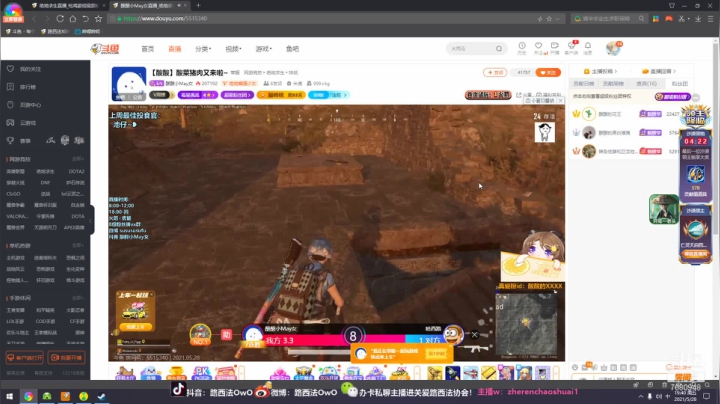Close the small window playback tooltip
This screenshot has height=404, width=720.
pos(560,100)
